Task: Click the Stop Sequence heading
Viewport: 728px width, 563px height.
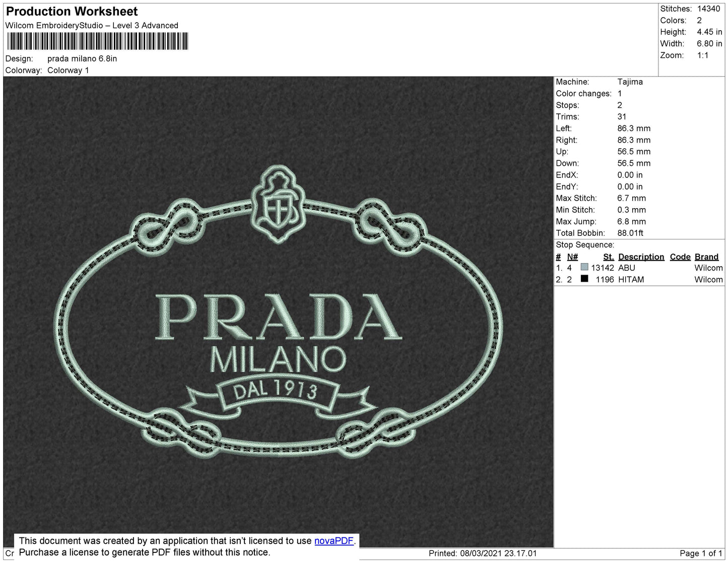Action: (584, 244)
